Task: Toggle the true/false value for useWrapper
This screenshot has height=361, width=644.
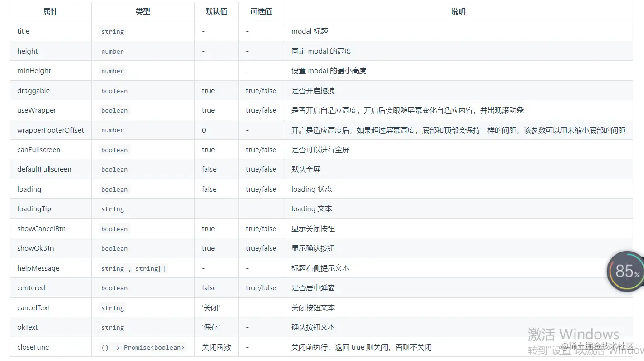Action: 261,110
